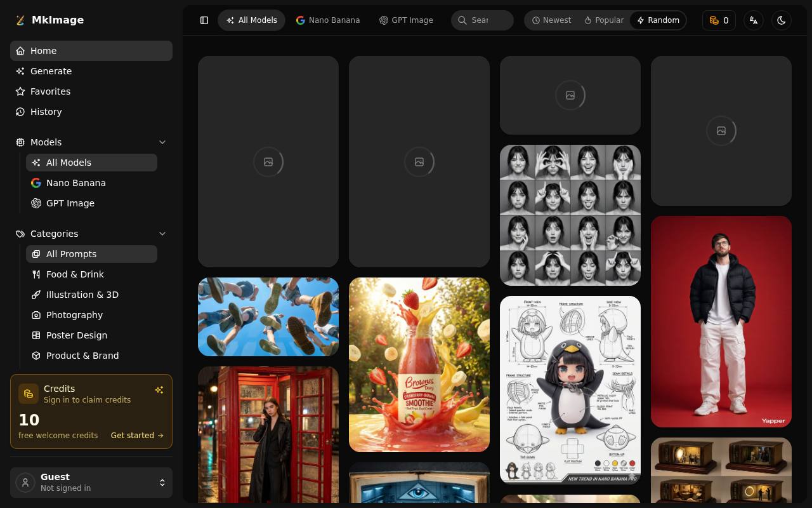Open the red phone booth woman image
The image size is (812, 508).
click(x=268, y=434)
